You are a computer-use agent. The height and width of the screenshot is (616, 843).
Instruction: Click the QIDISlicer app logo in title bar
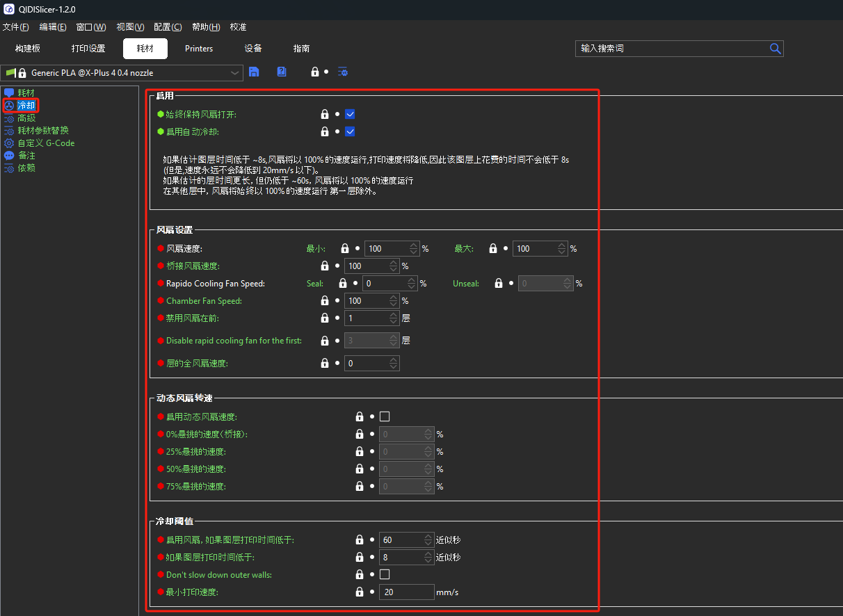click(9, 9)
